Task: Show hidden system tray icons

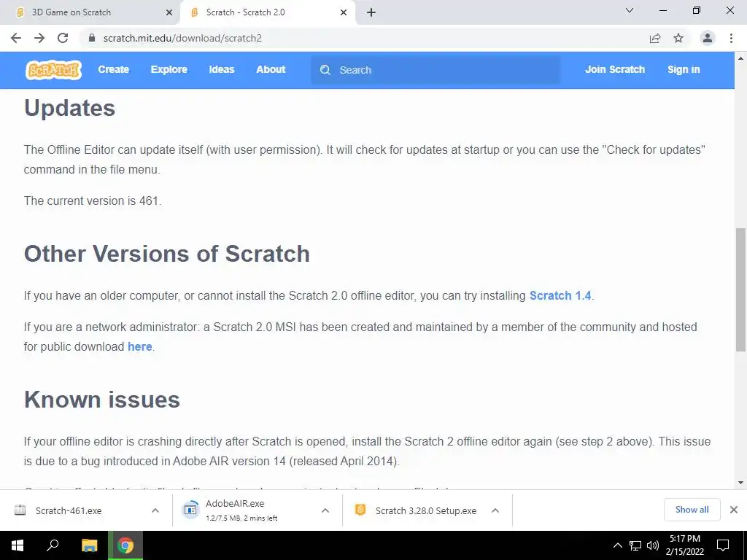Action: click(617, 545)
